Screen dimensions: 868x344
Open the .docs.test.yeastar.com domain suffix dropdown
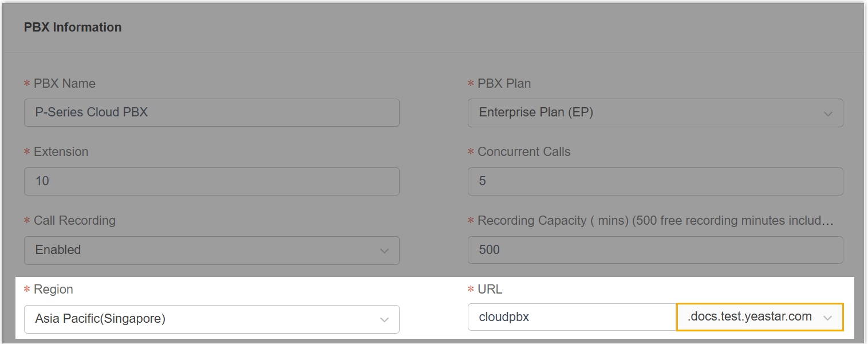pos(750,317)
